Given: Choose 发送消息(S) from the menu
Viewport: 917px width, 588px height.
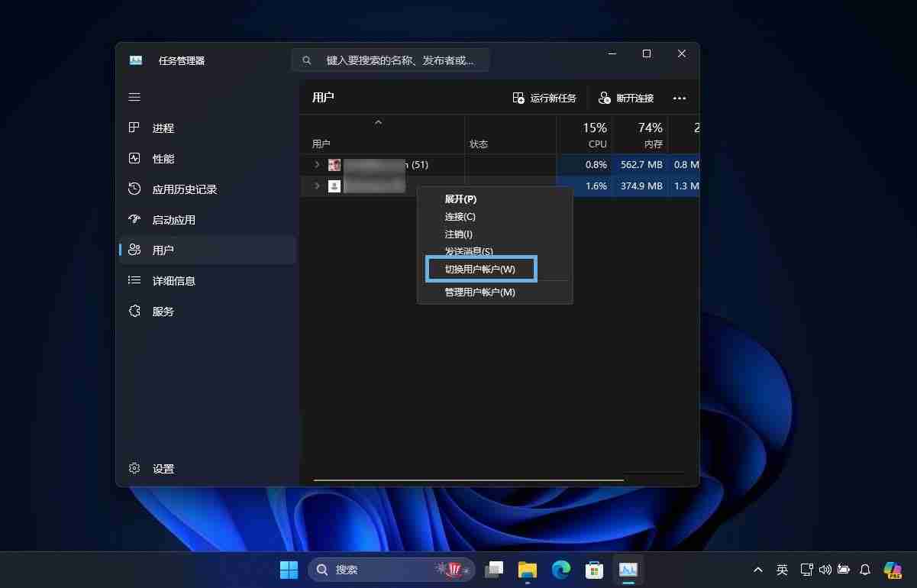Looking at the screenshot, I should pos(467,251).
